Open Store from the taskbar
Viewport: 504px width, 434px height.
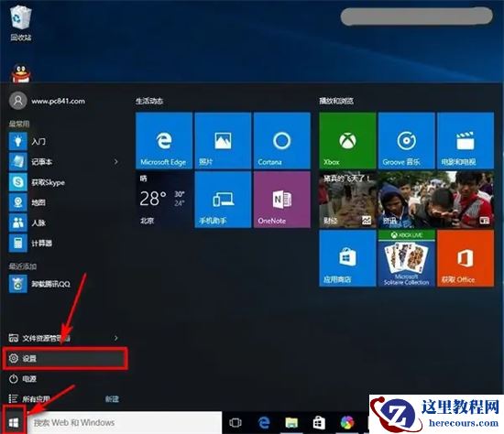(319, 422)
